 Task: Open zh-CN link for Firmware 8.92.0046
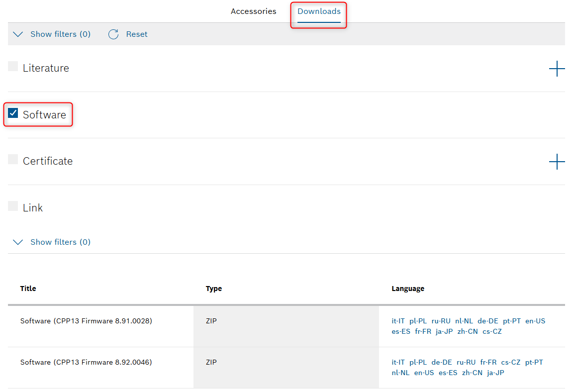point(472,373)
